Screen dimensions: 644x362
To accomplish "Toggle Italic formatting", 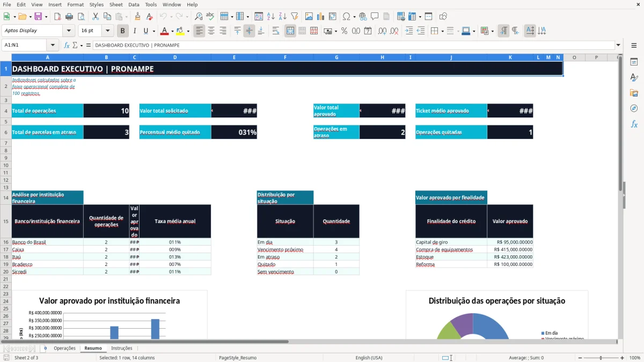I will 134,31.
